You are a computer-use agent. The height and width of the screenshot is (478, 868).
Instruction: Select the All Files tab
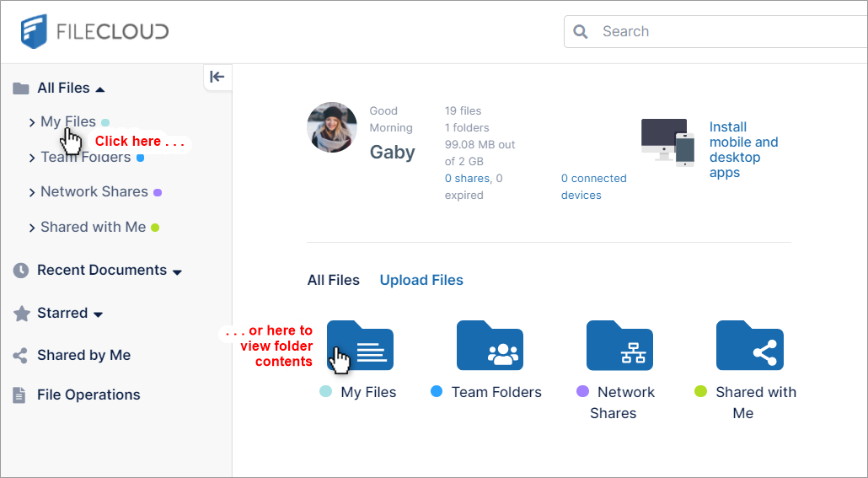click(333, 280)
